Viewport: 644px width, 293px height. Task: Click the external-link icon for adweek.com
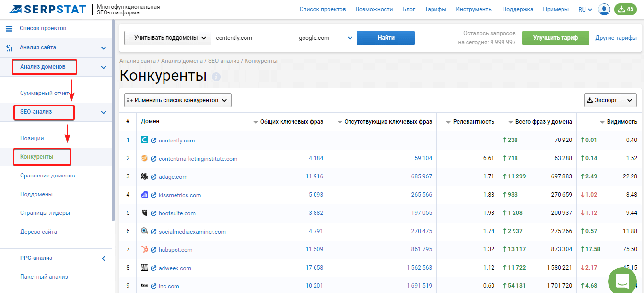pyautogui.click(x=154, y=268)
